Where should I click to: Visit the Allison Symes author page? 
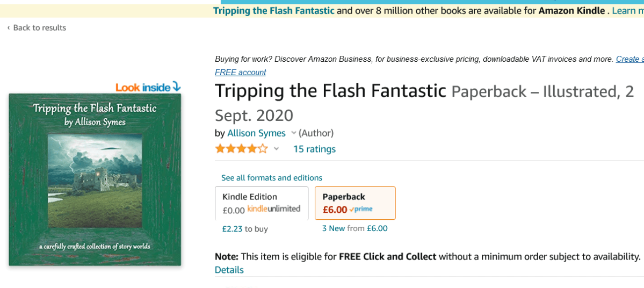pos(256,133)
